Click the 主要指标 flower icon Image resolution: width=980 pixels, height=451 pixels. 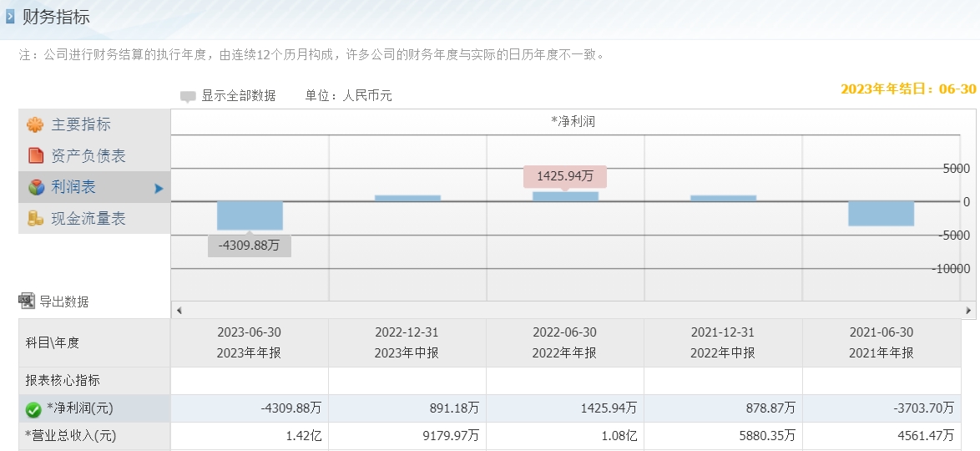pyautogui.click(x=35, y=124)
